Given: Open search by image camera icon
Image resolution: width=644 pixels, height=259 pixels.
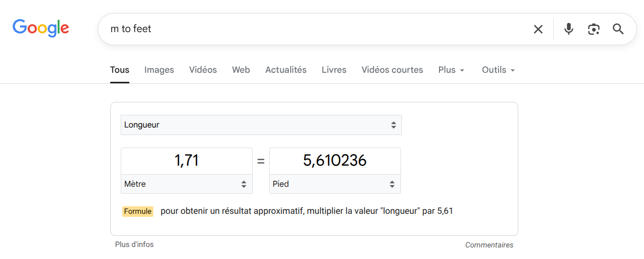Looking at the screenshot, I should tap(593, 29).
